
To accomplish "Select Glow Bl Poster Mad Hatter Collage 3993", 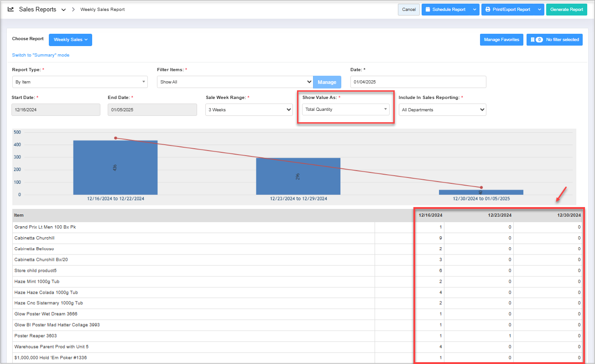I will (x=57, y=325).
